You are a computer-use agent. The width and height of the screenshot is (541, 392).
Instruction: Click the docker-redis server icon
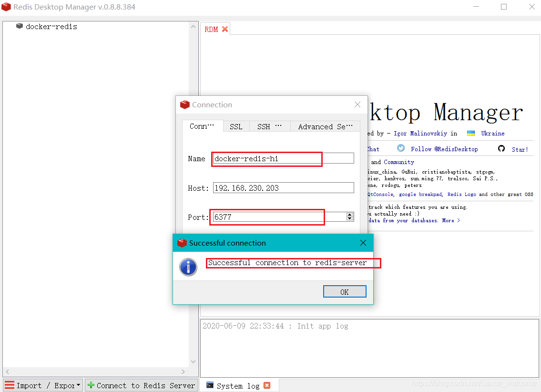point(20,26)
